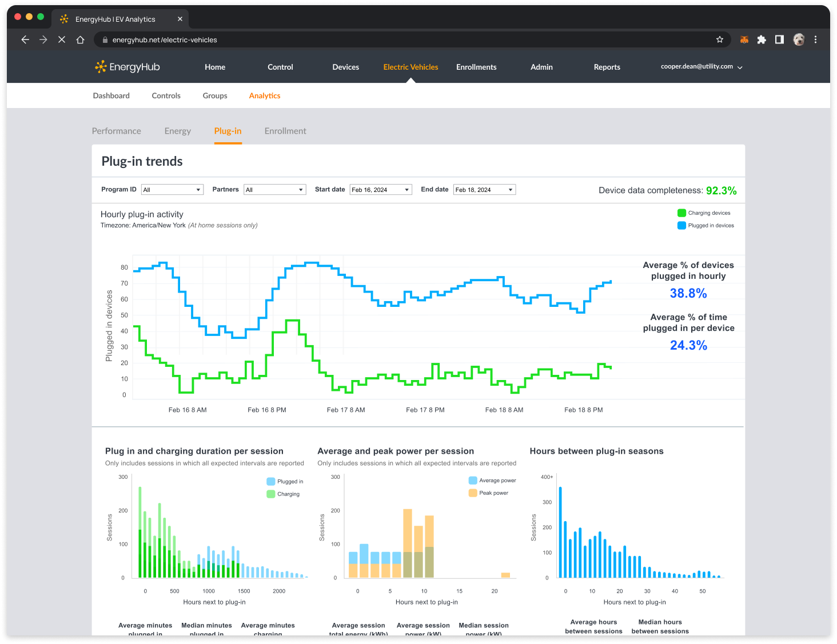
Task: Click the Average power color swatch
Action: (473, 481)
